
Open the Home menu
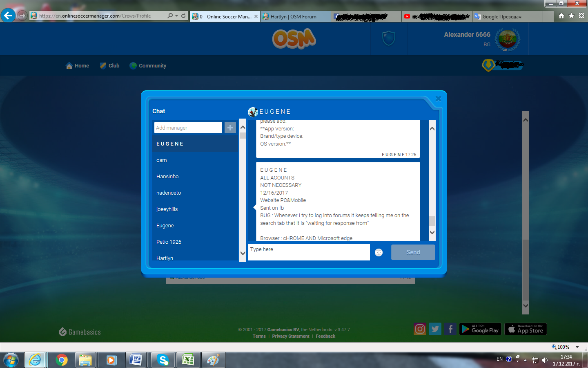click(77, 65)
